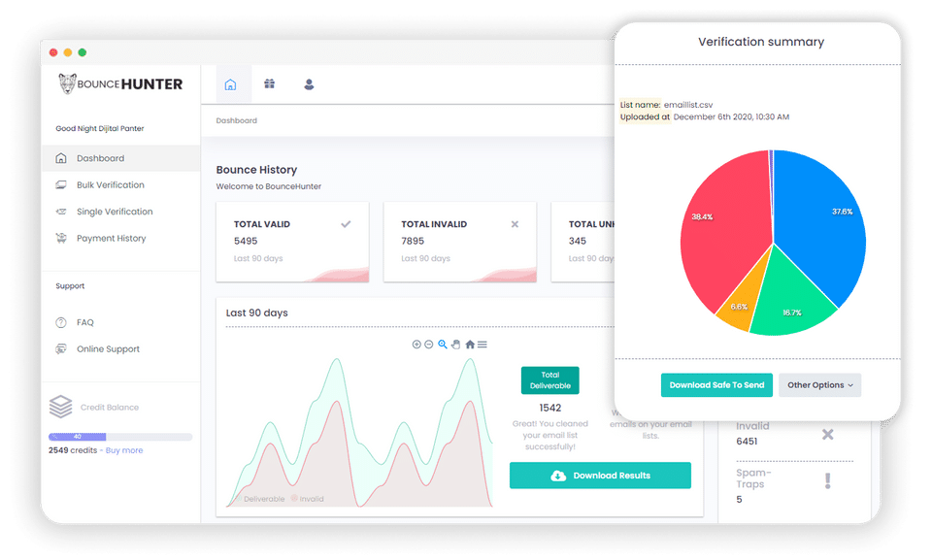This screenshot has height=560, width=932.
Task: Click the gift icon in top bar
Action: pyautogui.click(x=269, y=83)
